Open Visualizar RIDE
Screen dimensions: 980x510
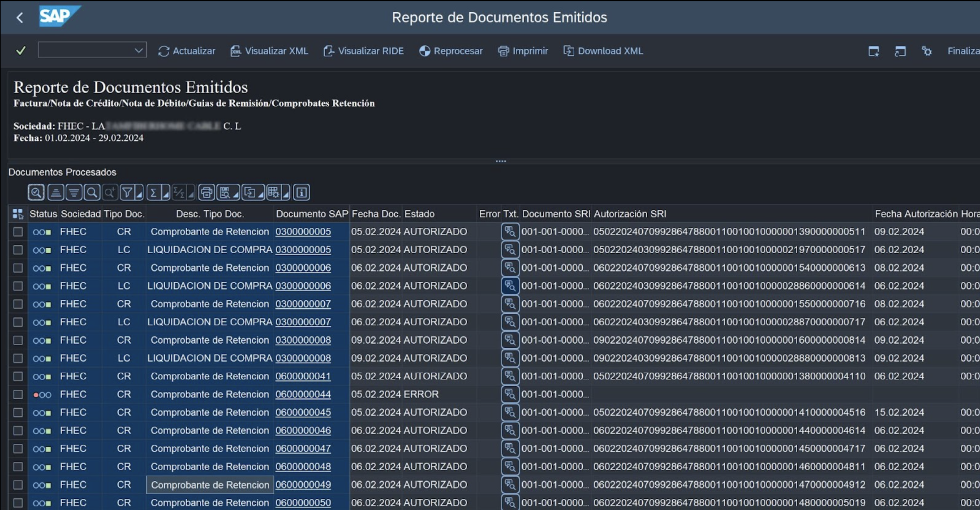tap(364, 51)
